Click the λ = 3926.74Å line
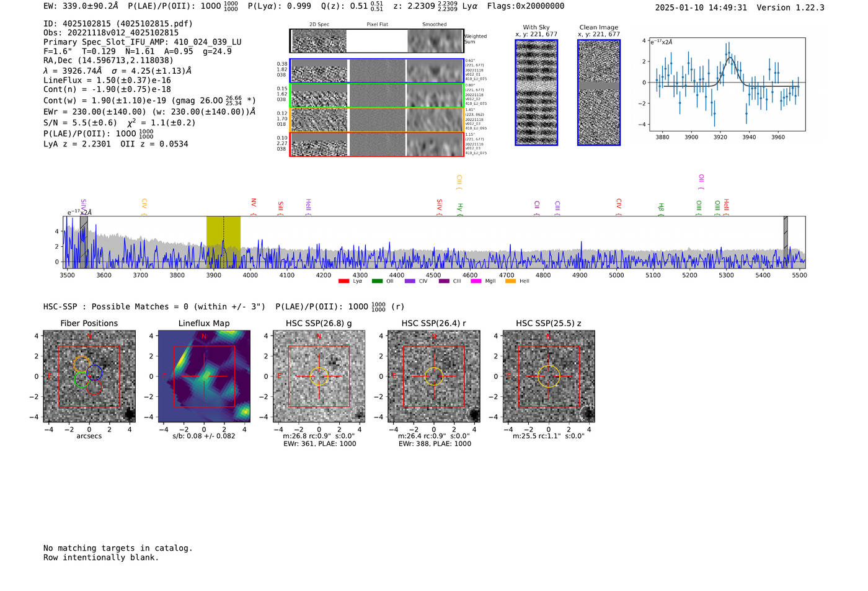This screenshot has width=868, height=591. [118, 71]
